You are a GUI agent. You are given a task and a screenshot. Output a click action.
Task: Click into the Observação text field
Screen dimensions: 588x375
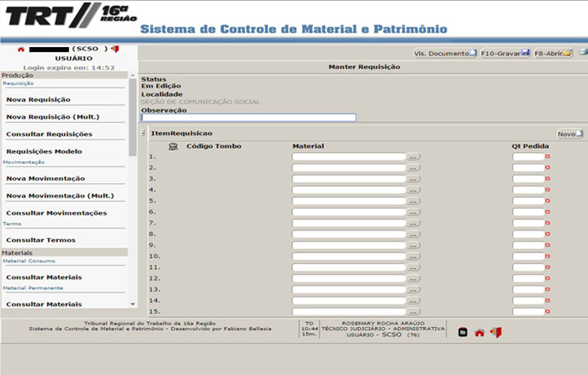[x=248, y=118]
